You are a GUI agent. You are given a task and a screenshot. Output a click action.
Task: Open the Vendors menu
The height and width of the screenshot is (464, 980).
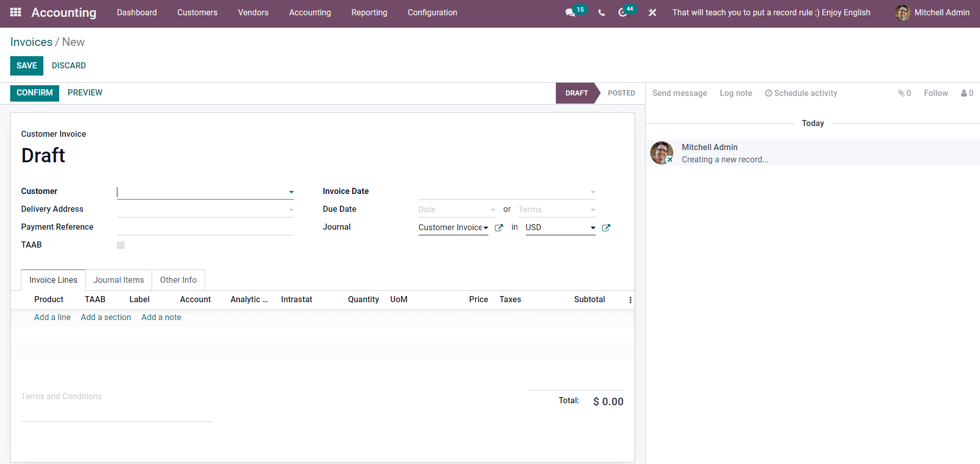253,13
